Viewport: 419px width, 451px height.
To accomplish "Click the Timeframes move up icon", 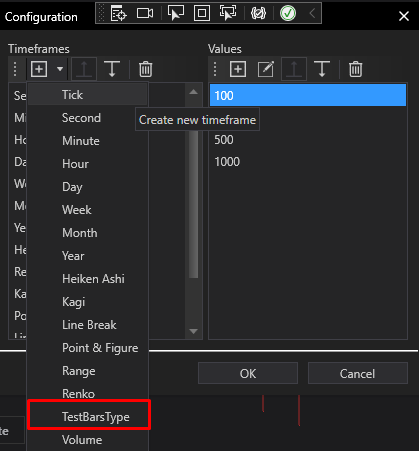I will tap(84, 69).
